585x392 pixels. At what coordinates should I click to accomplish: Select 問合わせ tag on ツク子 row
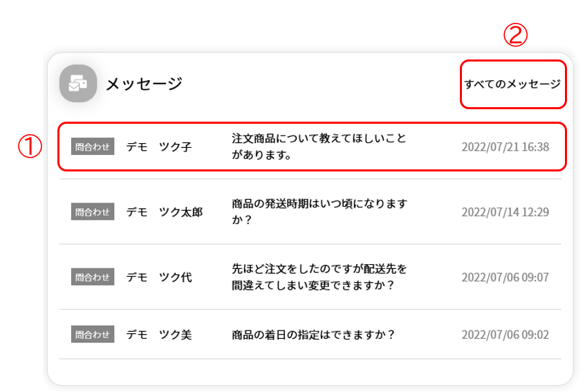[x=93, y=147]
